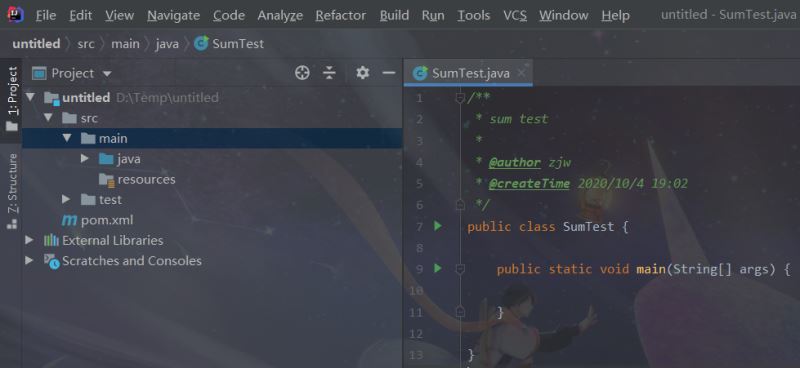Expand the java folder in tree

[x=85, y=159]
